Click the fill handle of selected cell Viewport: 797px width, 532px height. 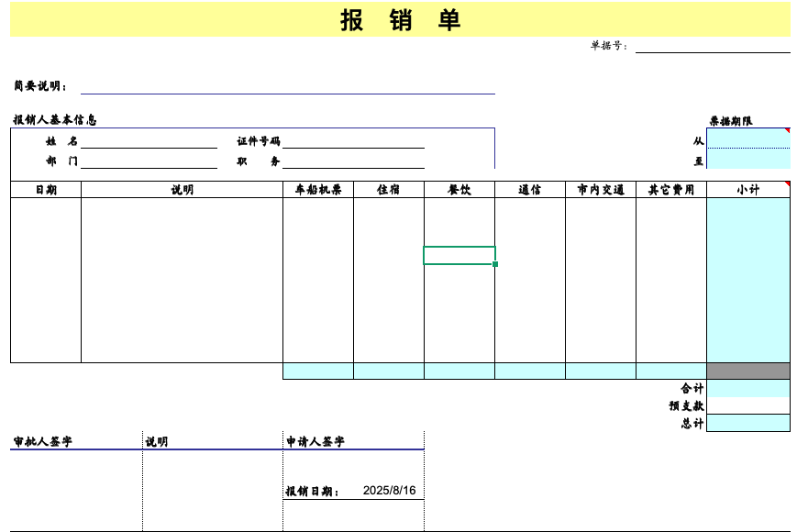(495, 264)
